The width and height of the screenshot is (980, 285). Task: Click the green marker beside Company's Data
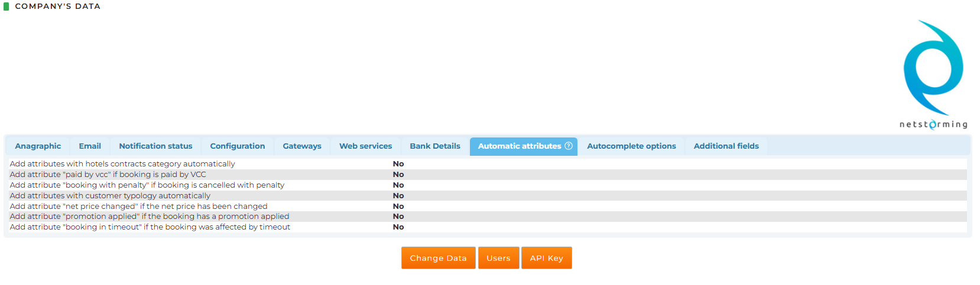tap(7, 6)
